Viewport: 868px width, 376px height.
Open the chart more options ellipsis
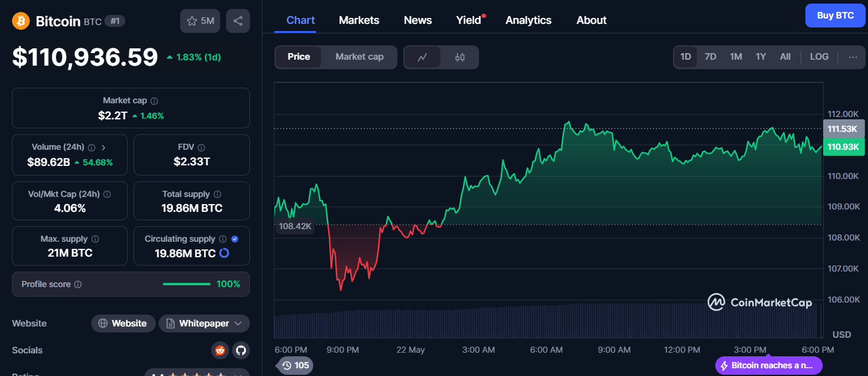pos(853,57)
